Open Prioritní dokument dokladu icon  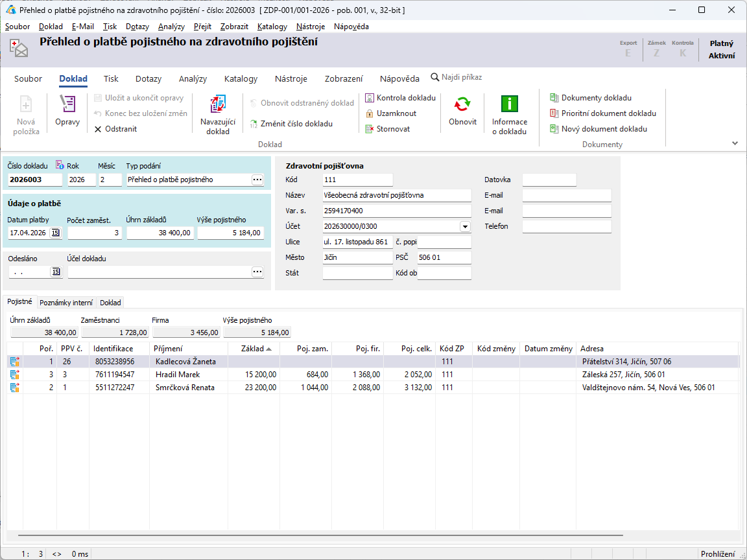[x=554, y=113]
